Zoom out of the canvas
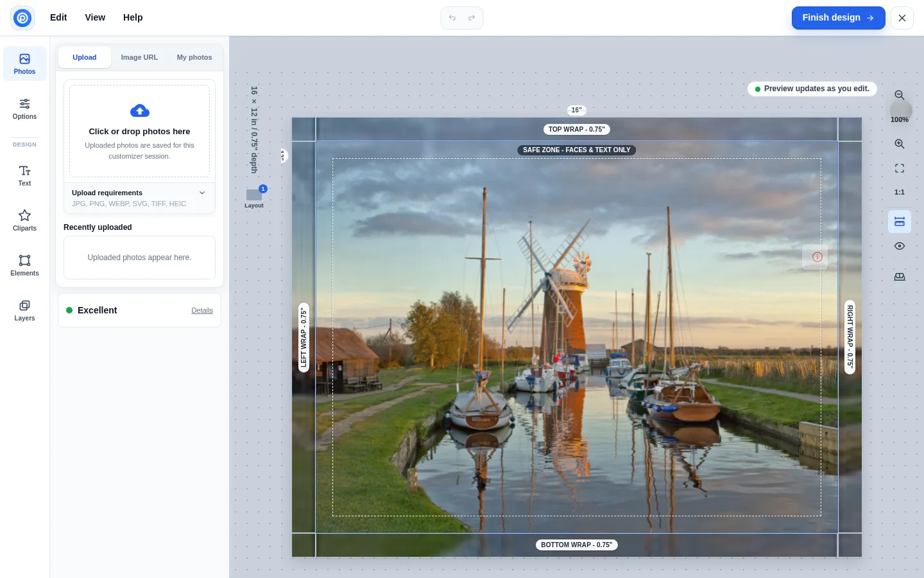Screen dimensions: 924x578 click(900, 95)
